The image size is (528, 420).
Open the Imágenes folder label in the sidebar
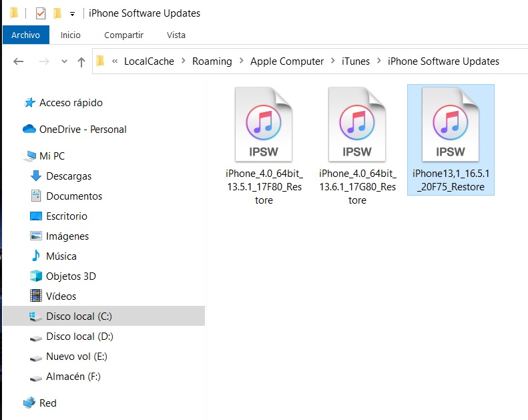67,236
